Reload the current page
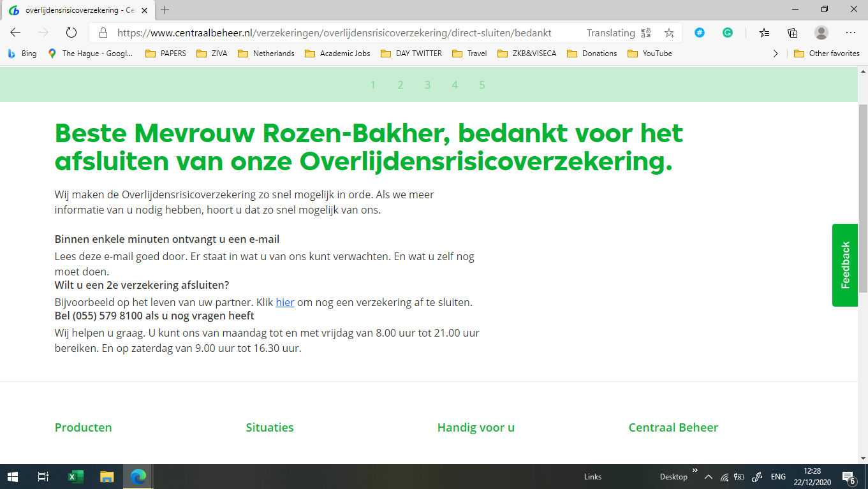This screenshot has height=489, width=868. pyautogui.click(x=71, y=33)
